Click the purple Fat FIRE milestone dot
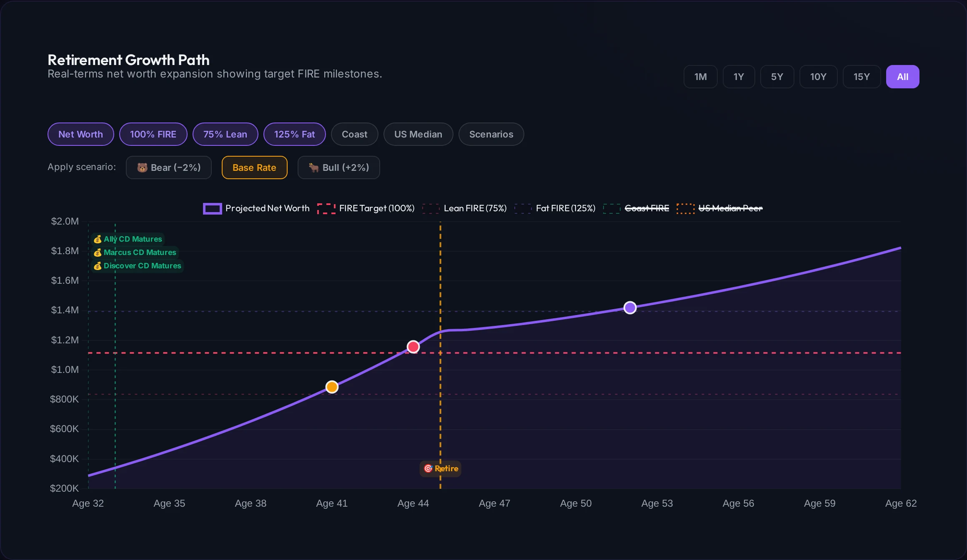The width and height of the screenshot is (967, 560). coord(630,307)
